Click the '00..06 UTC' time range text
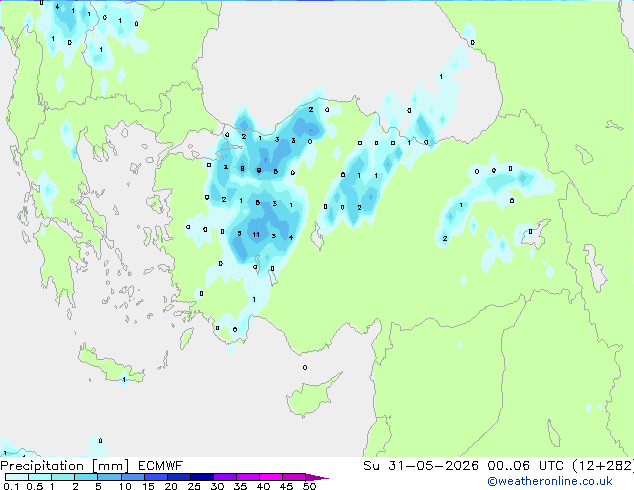Image resolution: width=634 pixels, height=490 pixels. point(525,466)
